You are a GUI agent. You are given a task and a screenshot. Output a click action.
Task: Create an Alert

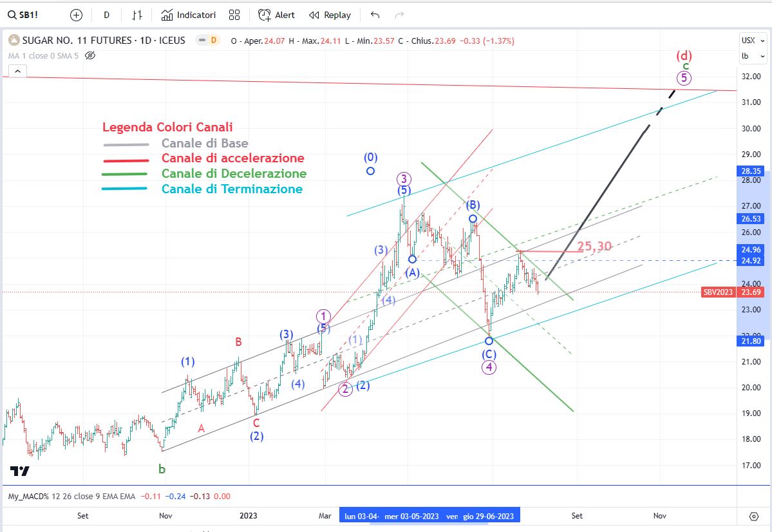point(276,15)
